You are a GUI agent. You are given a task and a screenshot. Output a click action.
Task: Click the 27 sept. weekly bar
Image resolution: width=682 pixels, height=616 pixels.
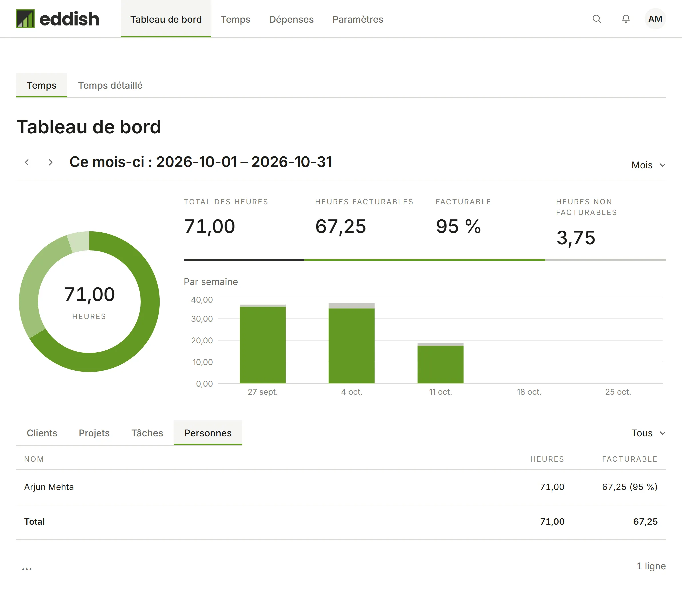pyautogui.click(x=262, y=344)
